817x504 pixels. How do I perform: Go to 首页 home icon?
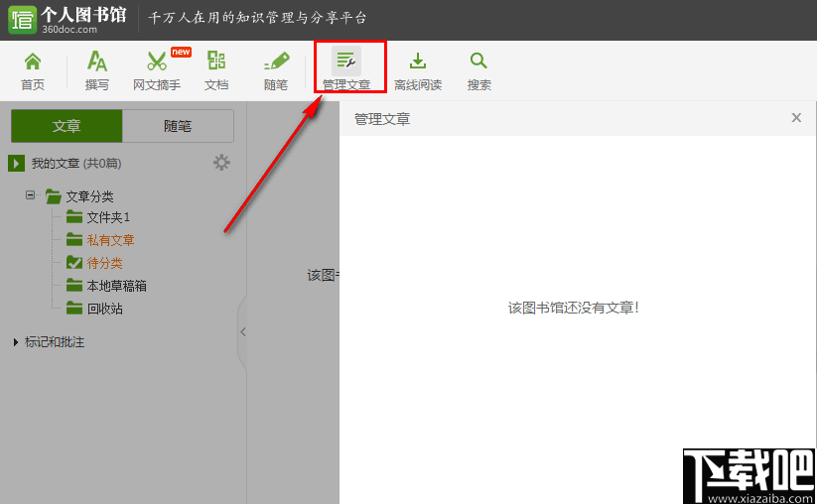click(x=33, y=70)
